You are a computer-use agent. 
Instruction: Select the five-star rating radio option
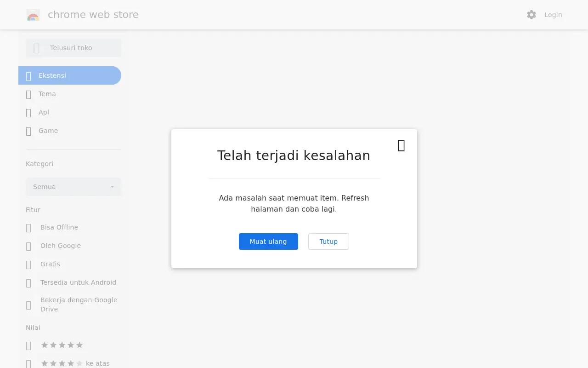(28, 345)
